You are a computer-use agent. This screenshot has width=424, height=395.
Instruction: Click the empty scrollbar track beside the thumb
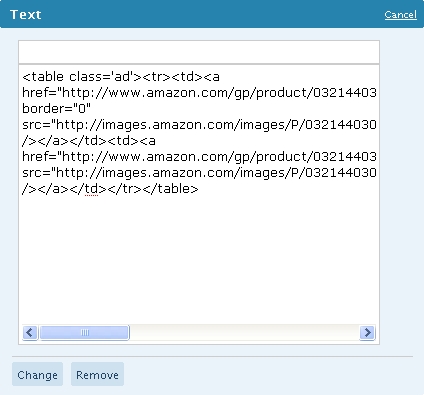[244, 332]
